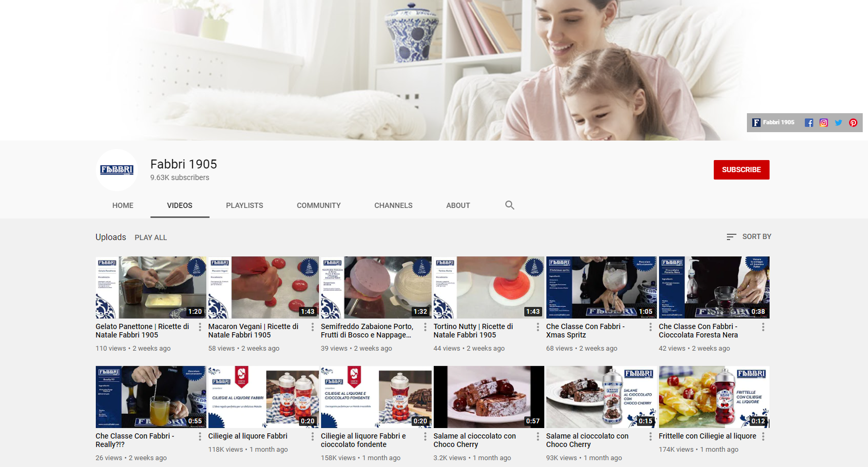
Task: Open Semifreddo Zabaione Porto video title
Action: [367, 331]
